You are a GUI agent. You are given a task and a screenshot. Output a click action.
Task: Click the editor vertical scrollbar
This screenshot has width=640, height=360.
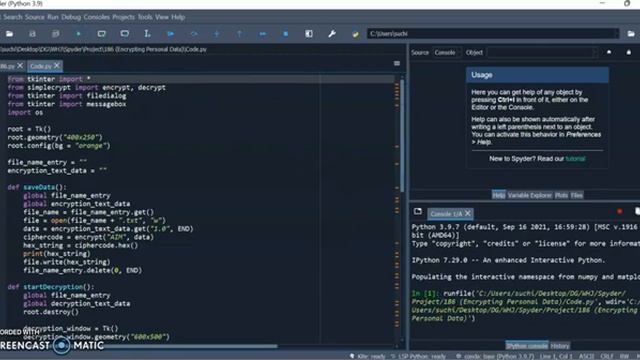coord(402,135)
